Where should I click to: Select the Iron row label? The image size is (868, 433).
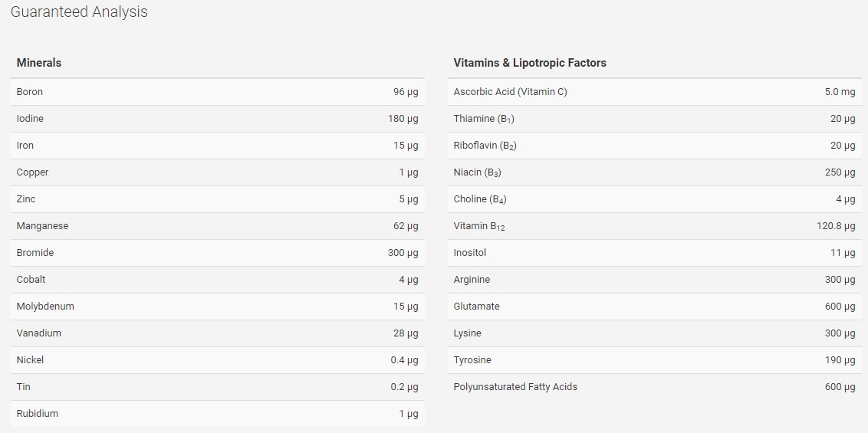point(25,146)
